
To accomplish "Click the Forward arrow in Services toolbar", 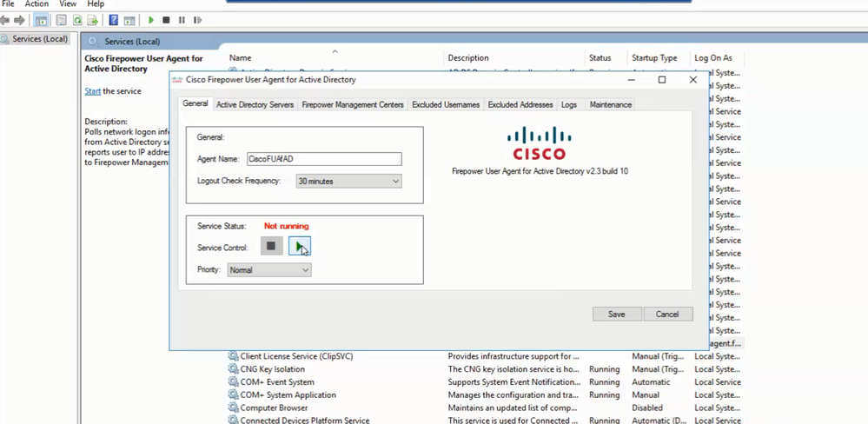I will (19, 21).
